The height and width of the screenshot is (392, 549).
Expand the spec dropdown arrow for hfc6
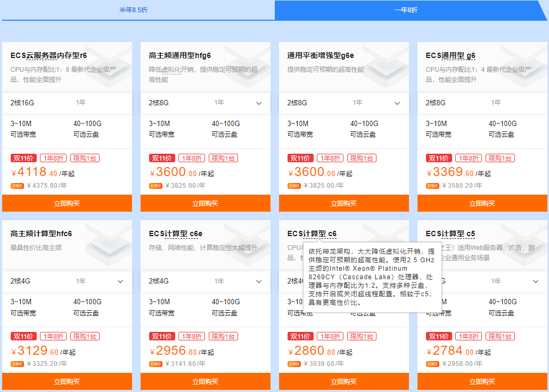click(120, 281)
